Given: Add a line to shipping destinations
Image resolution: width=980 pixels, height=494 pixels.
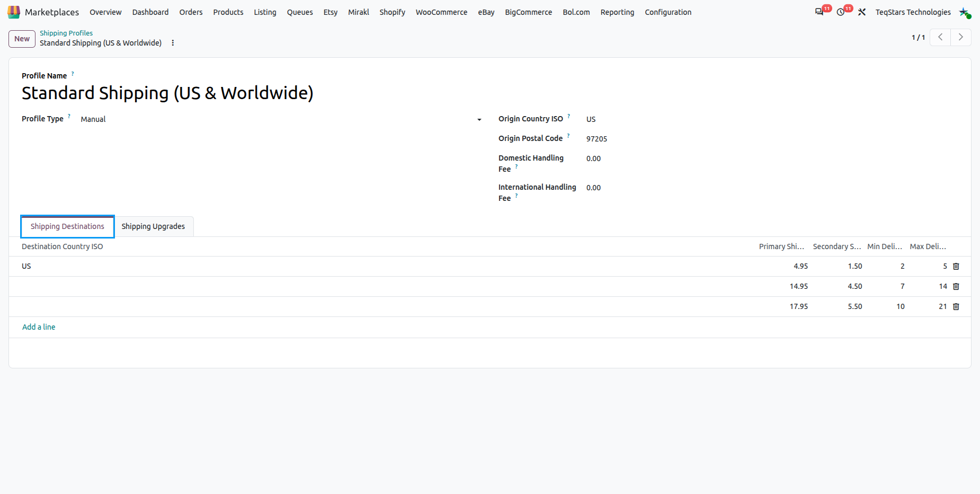Looking at the screenshot, I should tap(39, 327).
